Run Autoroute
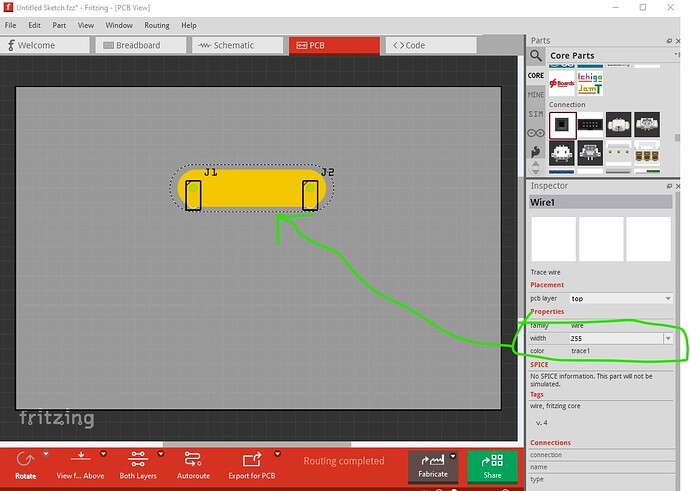The width and height of the screenshot is (690, 491). tap(193, 465)
